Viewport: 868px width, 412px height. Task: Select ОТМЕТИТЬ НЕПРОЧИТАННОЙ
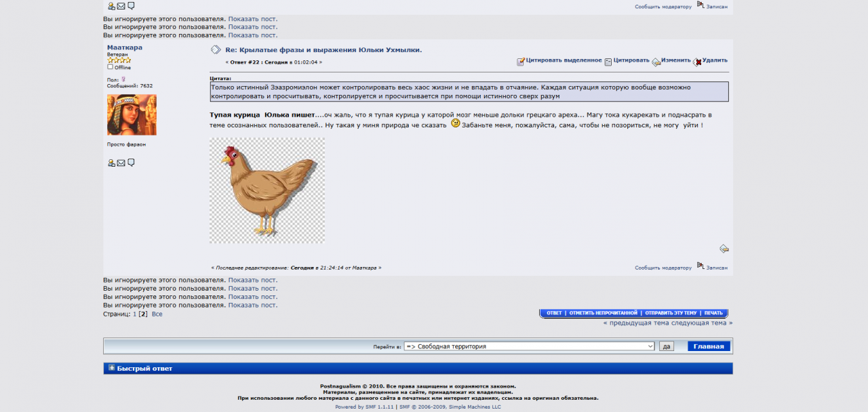(604, 313)
